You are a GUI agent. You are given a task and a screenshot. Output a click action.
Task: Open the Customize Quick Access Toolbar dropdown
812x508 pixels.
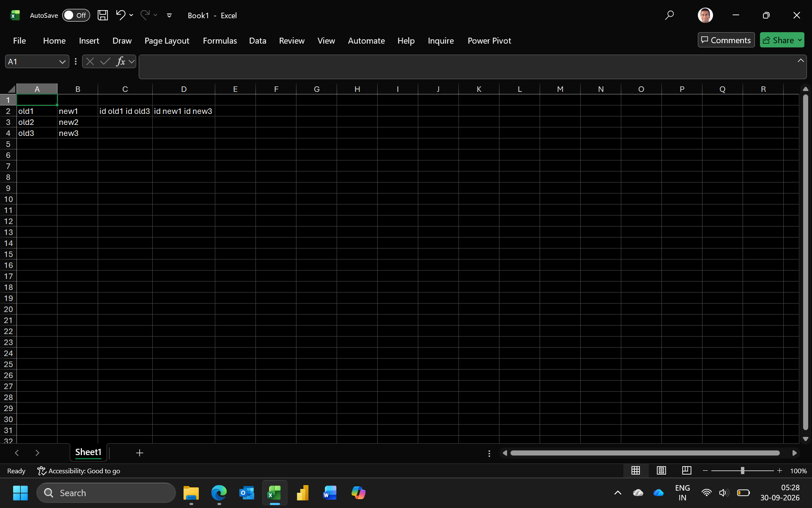pyautogui.click(x=169, y=15)
